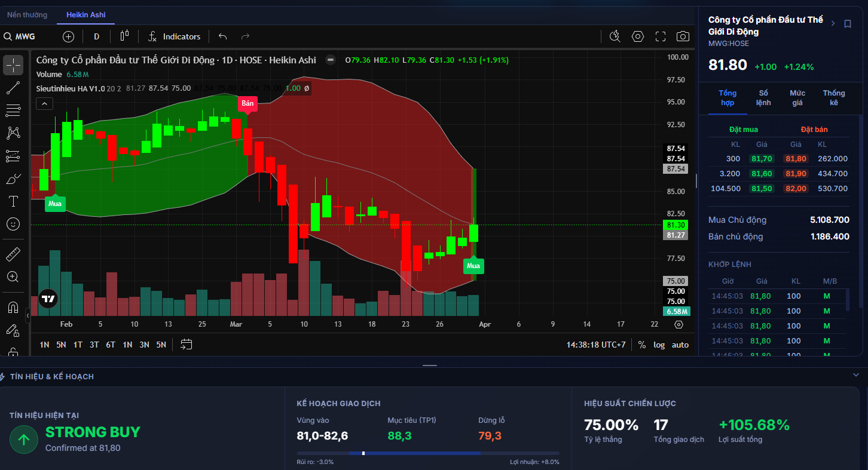Image resolution: width=868 pixels, height=470 pixels.
Task: Click the MWG symbol search field
Action: tap(25, 36)
